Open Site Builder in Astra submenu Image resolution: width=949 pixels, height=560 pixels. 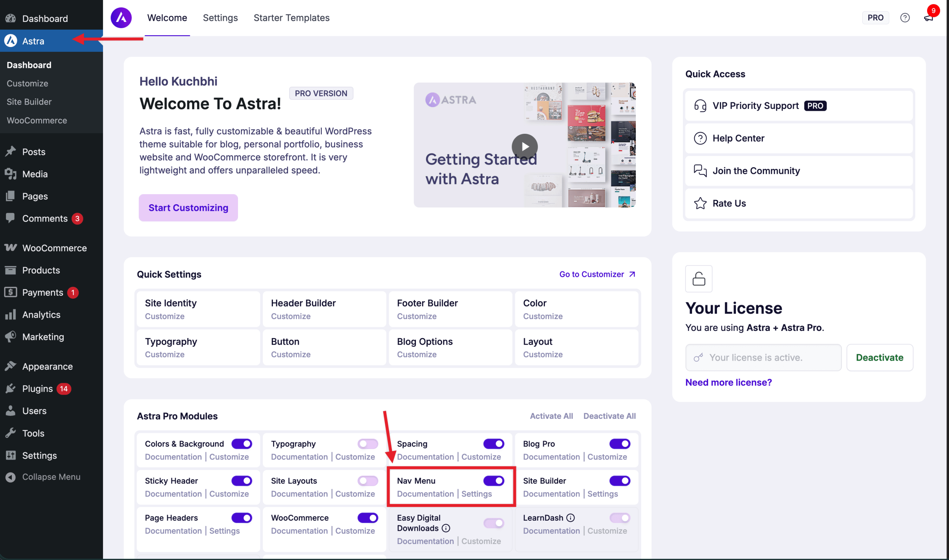(29, 102)
